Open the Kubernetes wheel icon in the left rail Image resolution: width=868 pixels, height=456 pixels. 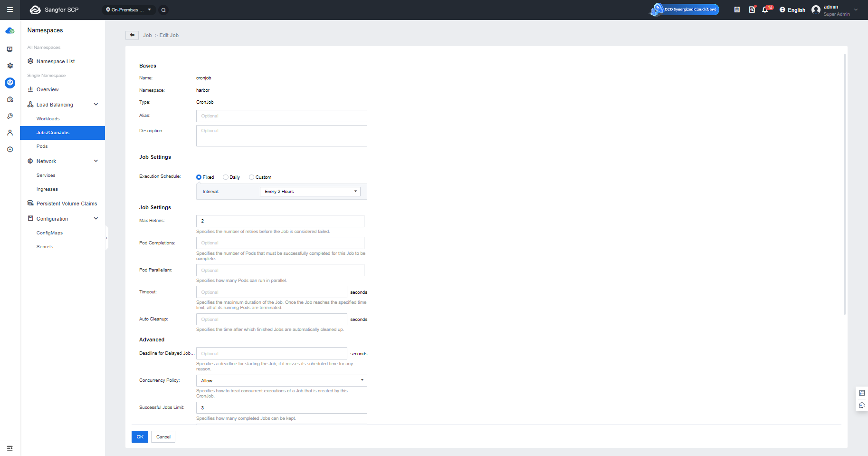click(10, 66)
